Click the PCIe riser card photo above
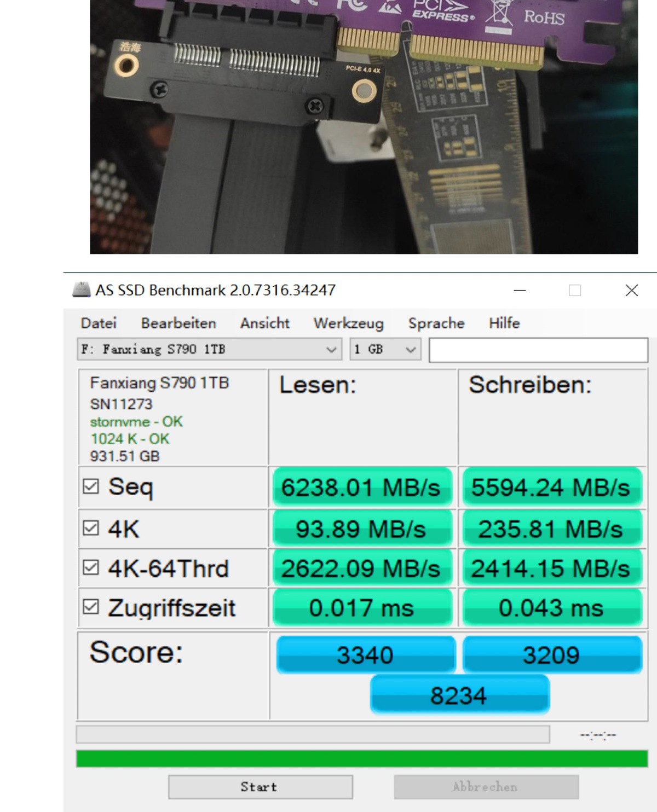Screen dimensions: 657x812 pyautogui.click(x=364, y=126)
